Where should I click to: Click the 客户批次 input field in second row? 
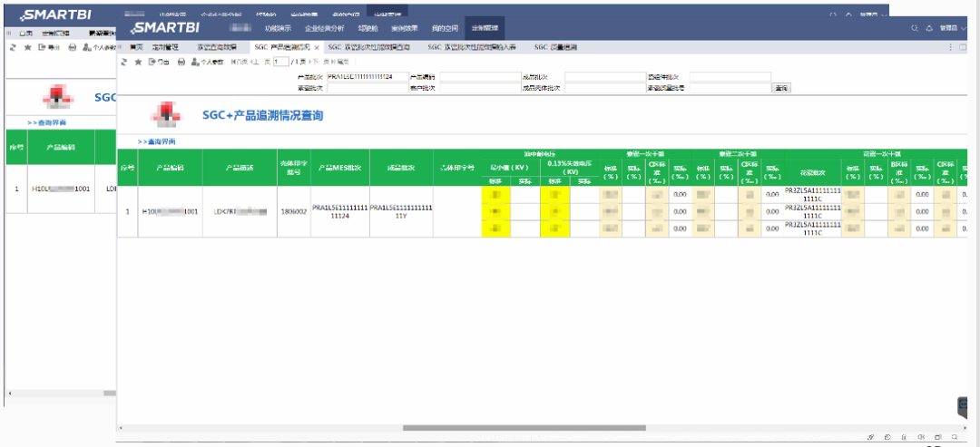tap(480, 89)
